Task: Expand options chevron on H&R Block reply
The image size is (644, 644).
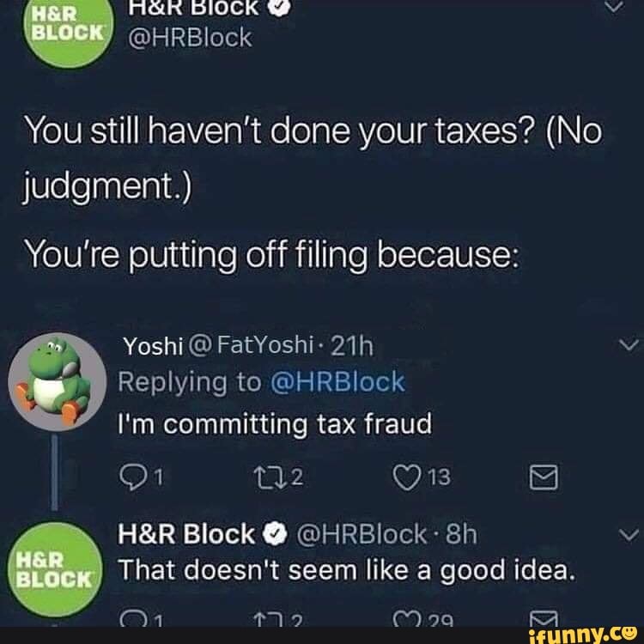Action: 629,535
